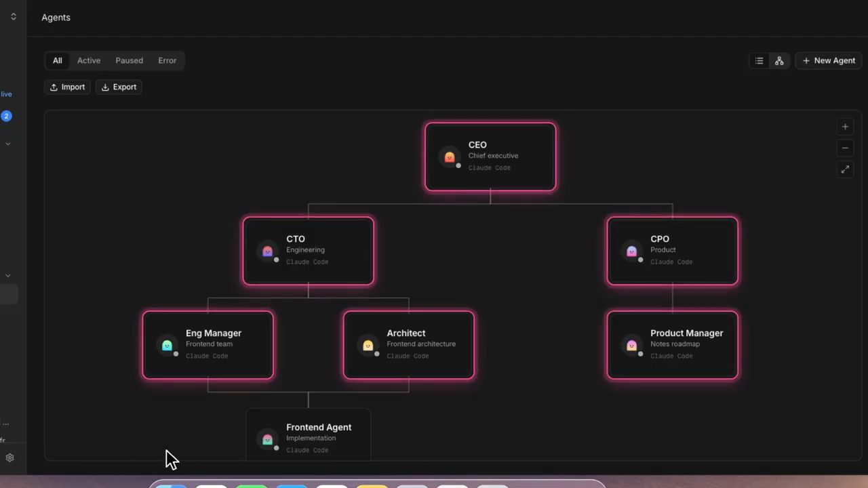This screenshot has height=488, width=868.
Task: Switch to org chart view
Action: pyautogui.click(x=779, y=61)
